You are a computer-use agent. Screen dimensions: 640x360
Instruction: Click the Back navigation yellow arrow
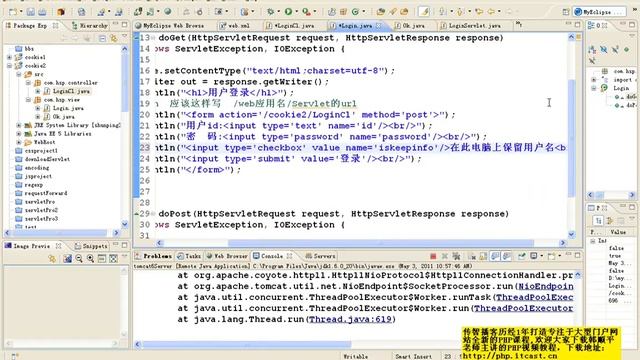[x=491, y=12]
